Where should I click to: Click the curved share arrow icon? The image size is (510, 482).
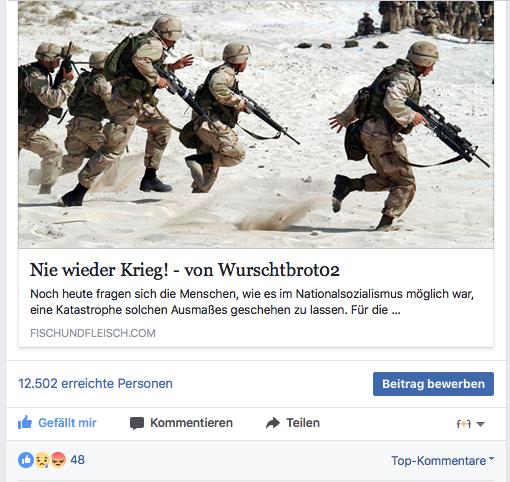point(273,423)
